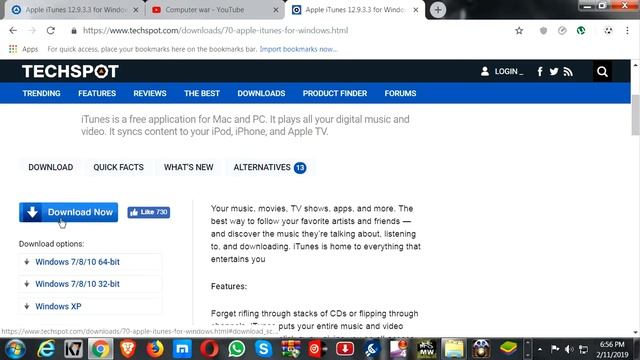640x360 pixels.
Task: Select the QUICK FACTS tab
Action: tap(118, 167)
